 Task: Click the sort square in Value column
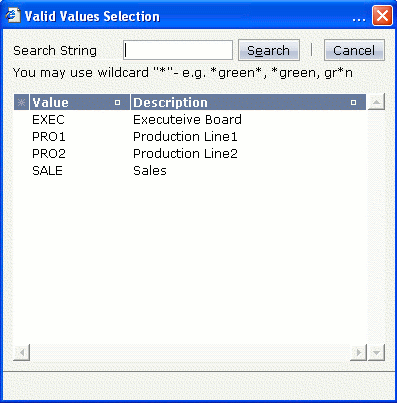coord(117,102)
